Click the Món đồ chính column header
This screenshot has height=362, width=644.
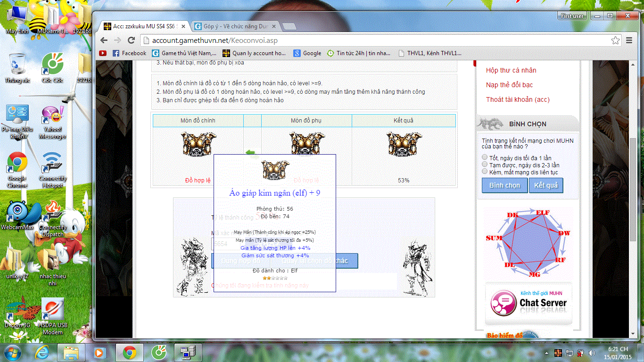pos(198,121)
